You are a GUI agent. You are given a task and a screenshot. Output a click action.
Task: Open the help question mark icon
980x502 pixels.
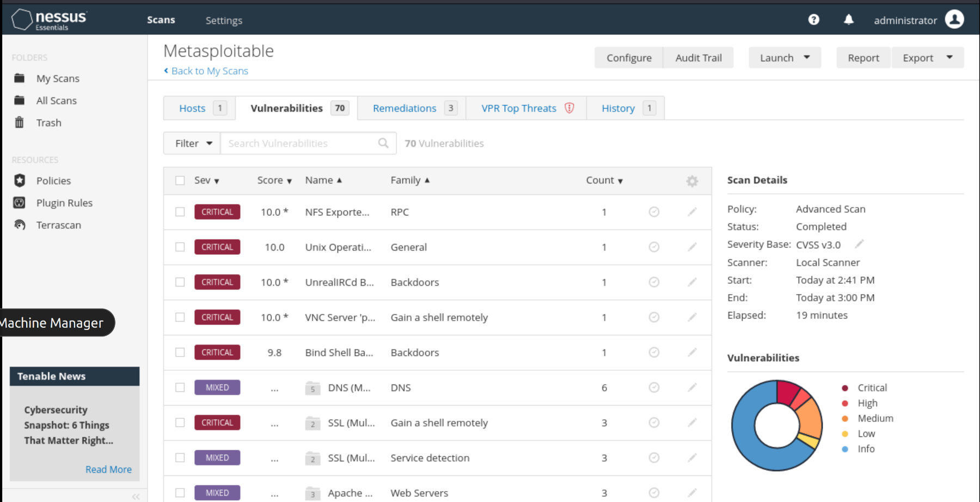pyautogui.click(x=813, y=20)
